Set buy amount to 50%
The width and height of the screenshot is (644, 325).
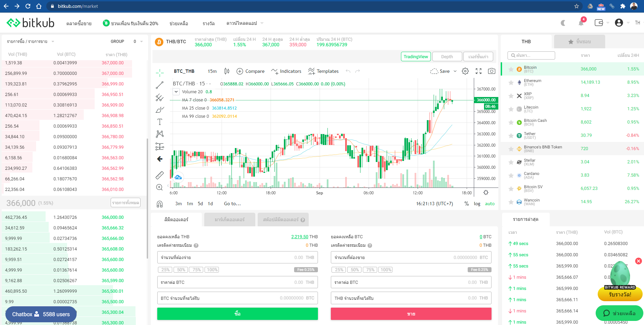(181, 270)
